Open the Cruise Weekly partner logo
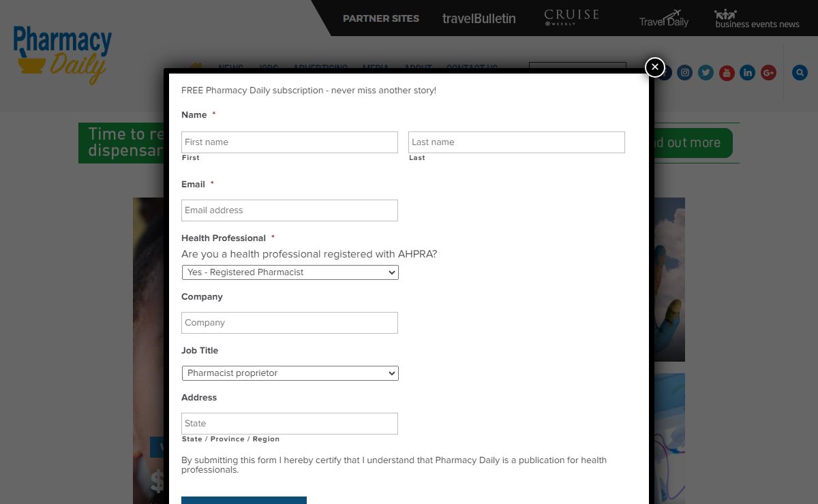The image size is (818, 504). click(x=571, y=18)
